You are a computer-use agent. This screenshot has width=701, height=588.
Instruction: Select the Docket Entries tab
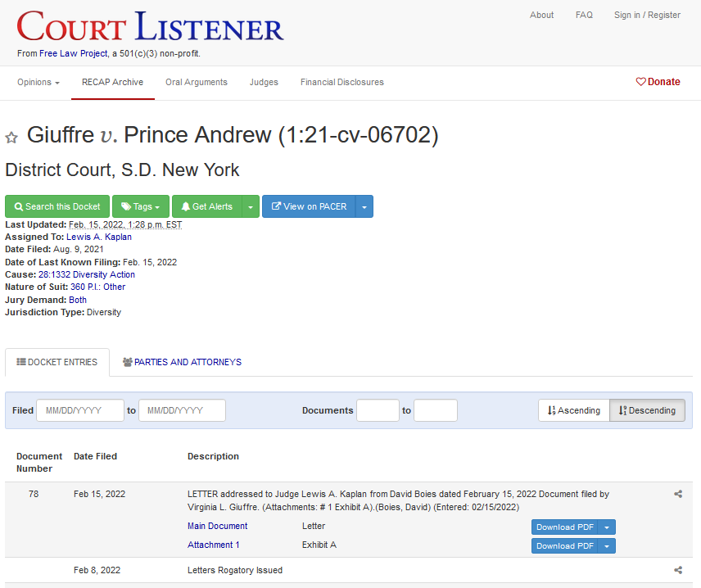click(57, 362)
